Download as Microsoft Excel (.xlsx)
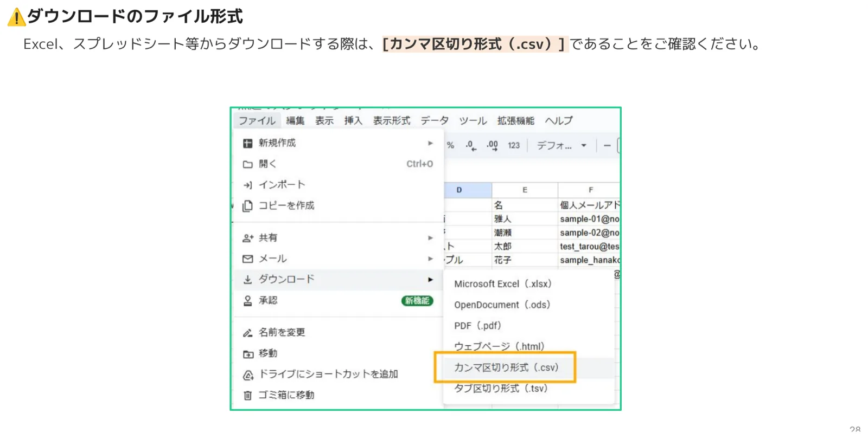Screen dimensions: 868x439 pyautogui.click(x=529, y=284)
